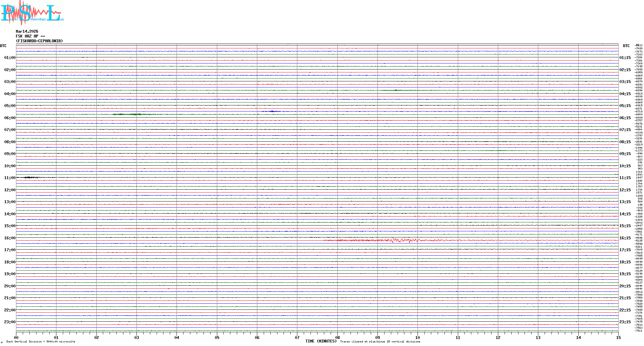The height and width of the screenshot is (346, 644).
Task: Click minute 15 on bottom time axis
Action: [618, 337]
